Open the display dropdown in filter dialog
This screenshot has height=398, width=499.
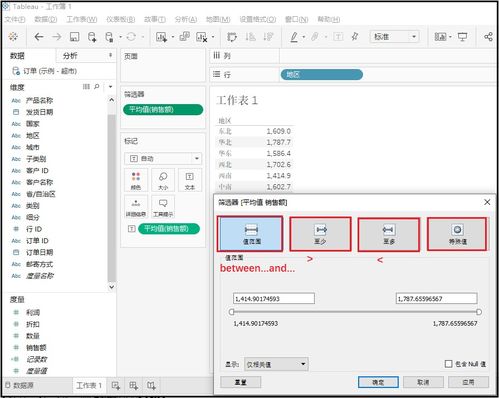coord(276,364)
